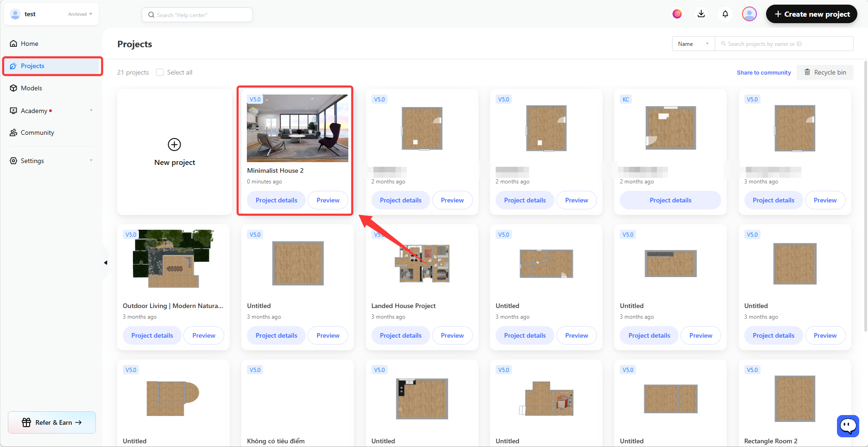Open the Minimalist House 2 thumbnail
The width and height of the screenshot is (868, 447).
[x=297, y=128]
